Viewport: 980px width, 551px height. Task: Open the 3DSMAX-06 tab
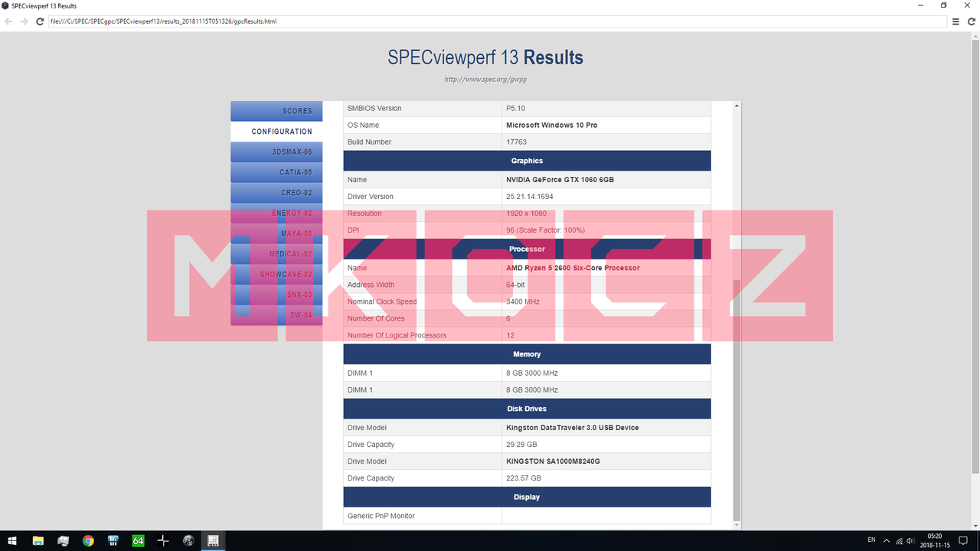pos(276,152)
